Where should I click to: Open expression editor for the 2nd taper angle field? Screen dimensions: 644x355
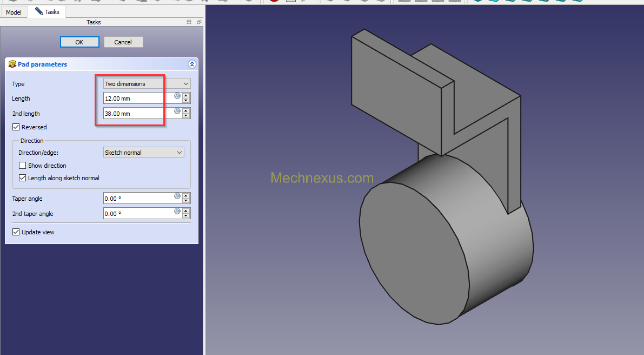click(177, 211)
